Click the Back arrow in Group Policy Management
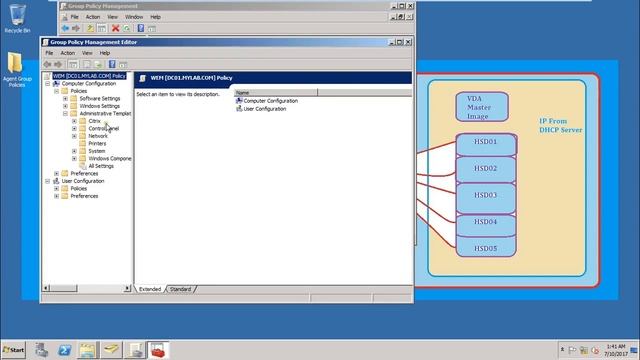640x360 pixels. [x=65, y=28]
